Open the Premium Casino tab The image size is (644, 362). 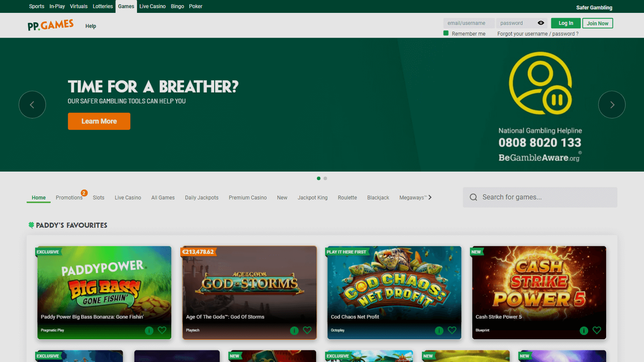pos(248,198)
